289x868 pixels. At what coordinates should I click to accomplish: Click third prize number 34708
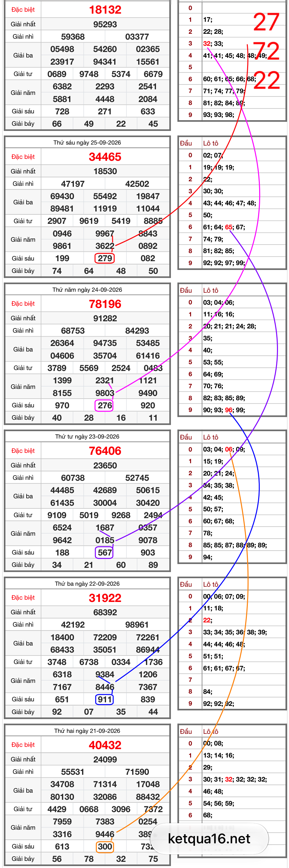(62, 785)
